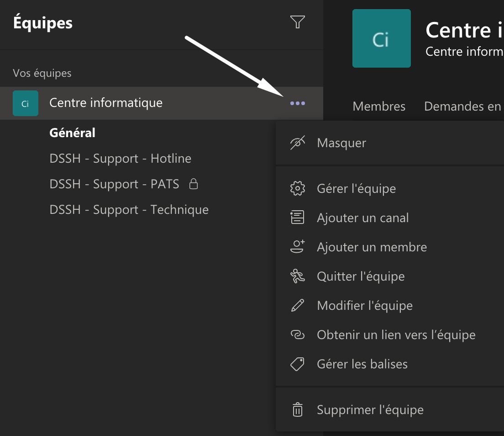Choose Obtenir un lien vers l'équipe
The height and width of the screenshot is (436, 504).
(x=396, y=335)
